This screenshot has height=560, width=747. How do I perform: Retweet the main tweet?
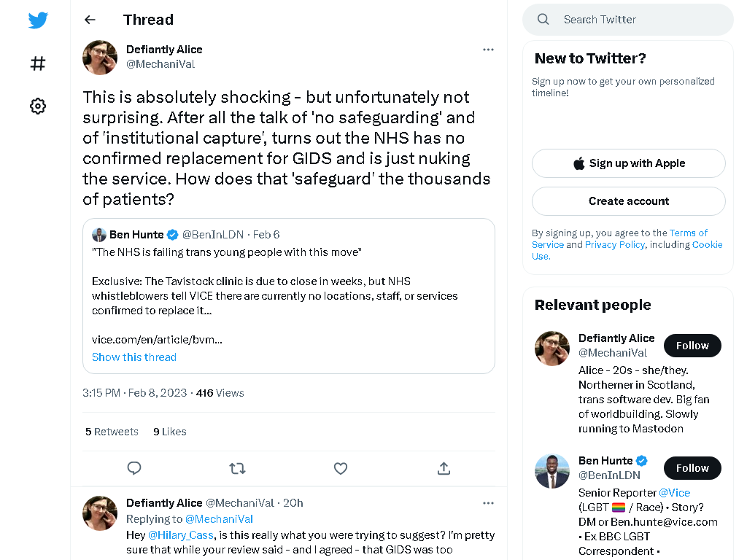tap(237, 469)
